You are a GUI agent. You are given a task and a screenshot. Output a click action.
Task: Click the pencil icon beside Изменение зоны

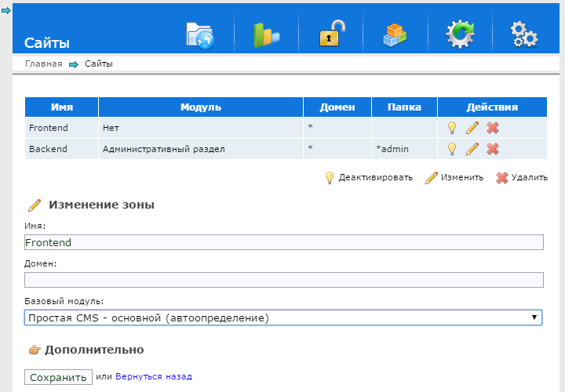pyautogui.click(x=35, y=205)
